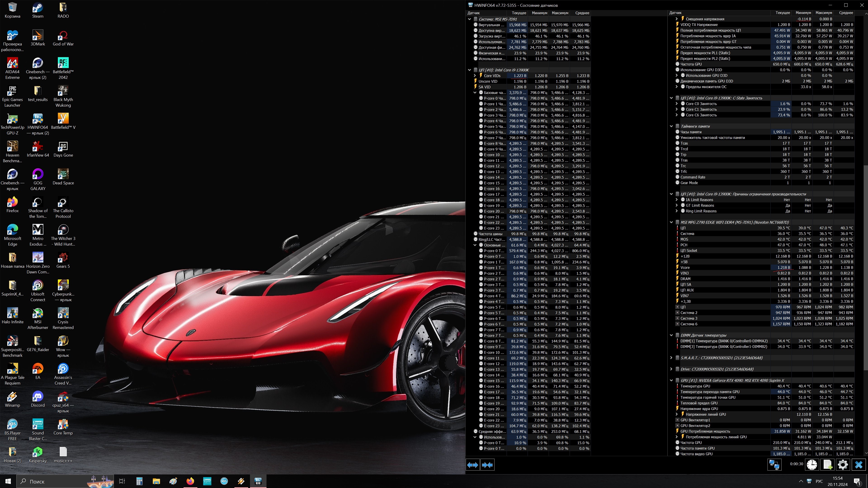The width and height of the screenshot is (868, 488).
Task: Click the Среднее column header in right panel
Action: pyautogui.click(x=846, y=13)
